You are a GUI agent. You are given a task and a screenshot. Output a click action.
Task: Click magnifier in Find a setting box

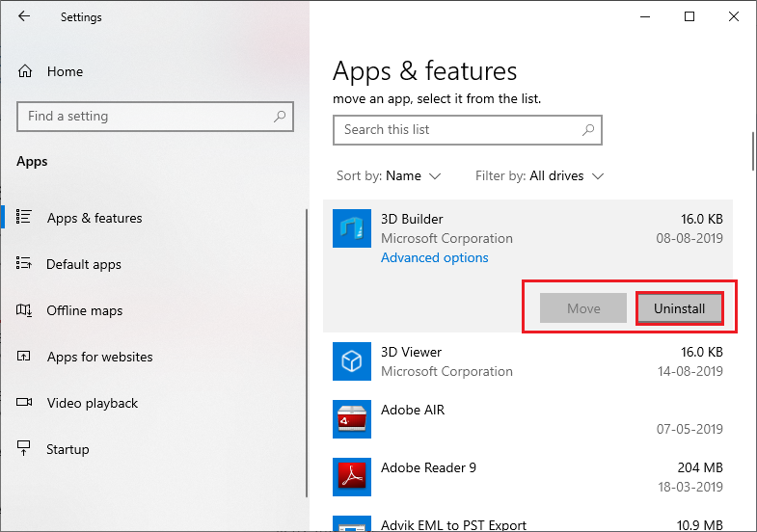[x=280, y=117]
